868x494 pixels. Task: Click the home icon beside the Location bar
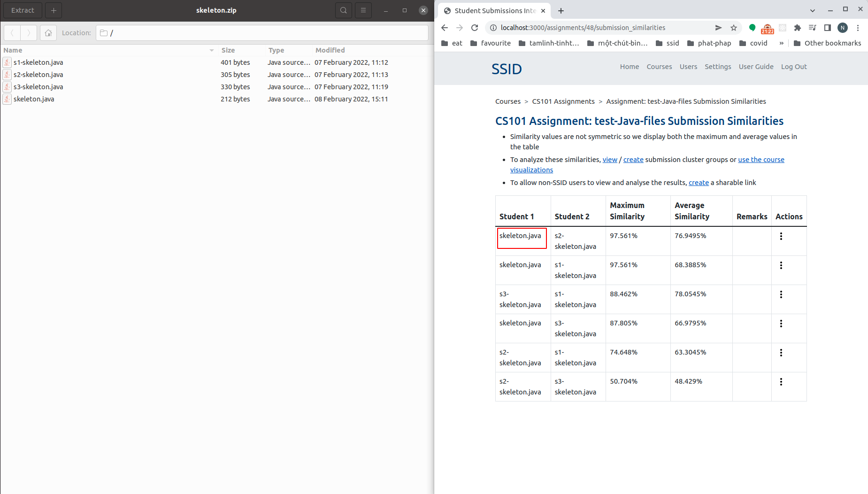[48, 33]
